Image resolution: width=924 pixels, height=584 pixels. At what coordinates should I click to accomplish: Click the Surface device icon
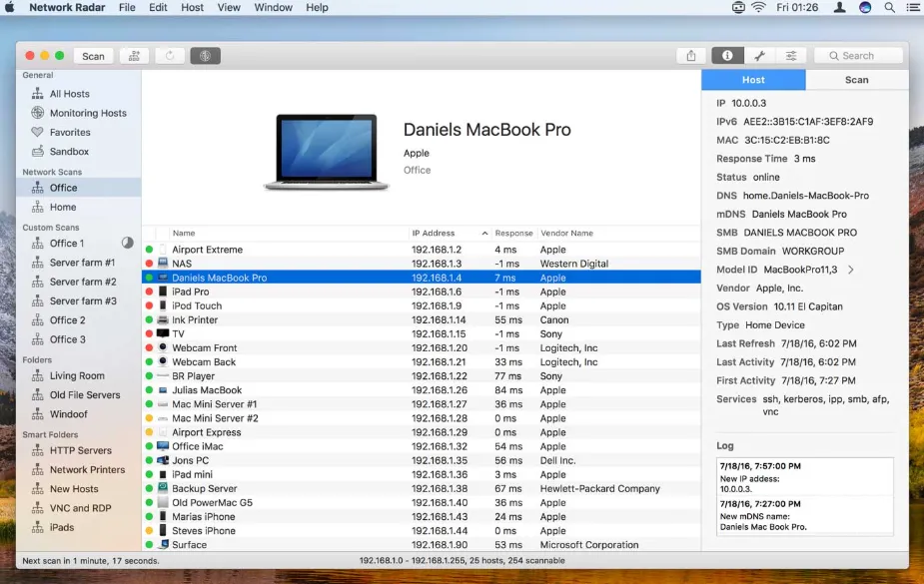click(163, 544)
